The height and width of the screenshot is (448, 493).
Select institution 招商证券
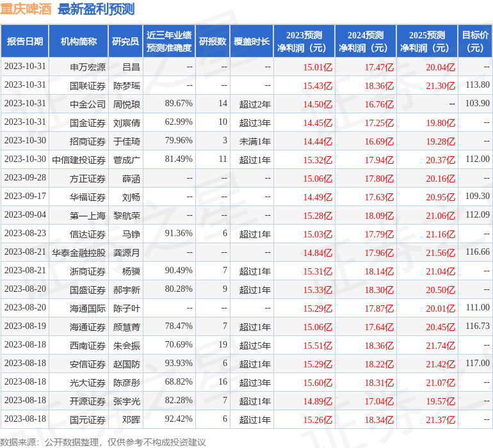pyautogui.click(x=88, y=141)
